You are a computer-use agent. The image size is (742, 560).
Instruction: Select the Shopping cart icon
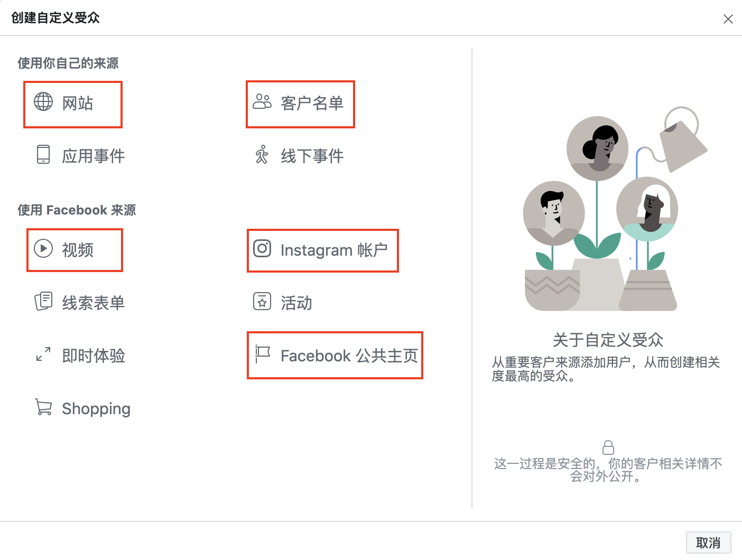(43, 407)
